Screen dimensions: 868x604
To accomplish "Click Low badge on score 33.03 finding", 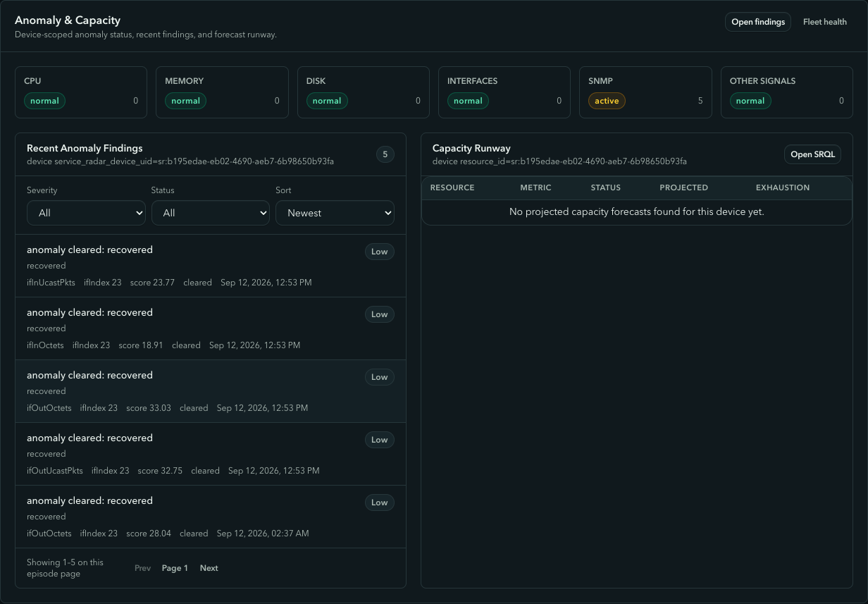I will [x=380, y=377].
